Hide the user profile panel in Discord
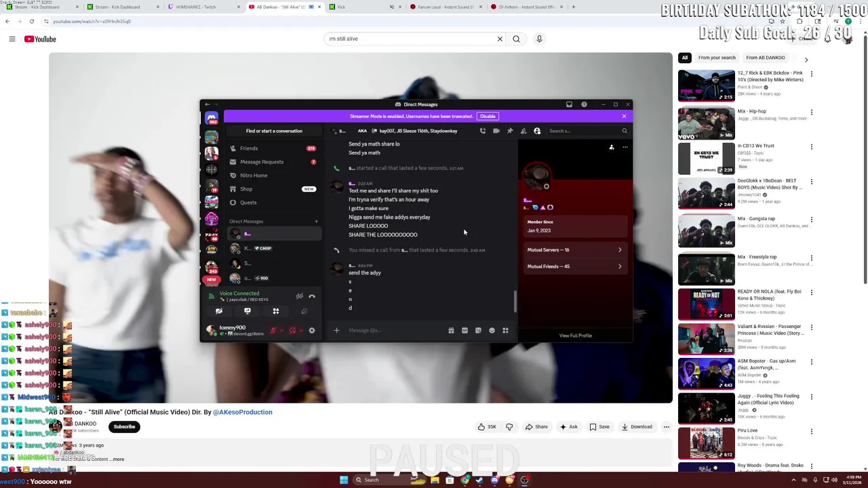The height and width of the screenshot is (488, 868). pos(537,131)
